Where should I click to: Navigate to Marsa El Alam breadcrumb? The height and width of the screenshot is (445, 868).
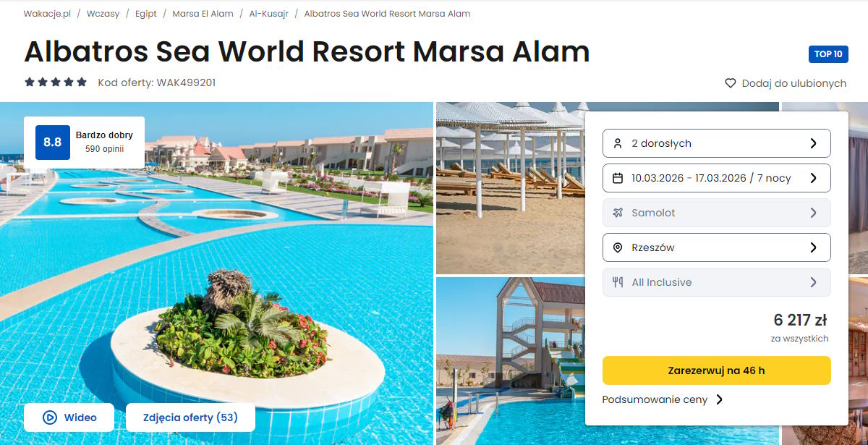pyautogui.click(x=203, y=14)
